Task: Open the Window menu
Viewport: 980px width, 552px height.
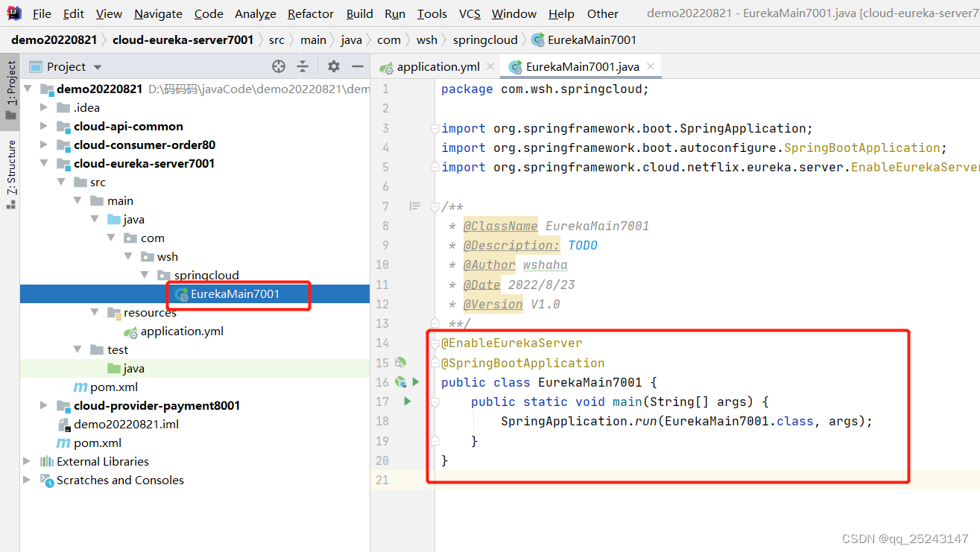Action: 514,13
